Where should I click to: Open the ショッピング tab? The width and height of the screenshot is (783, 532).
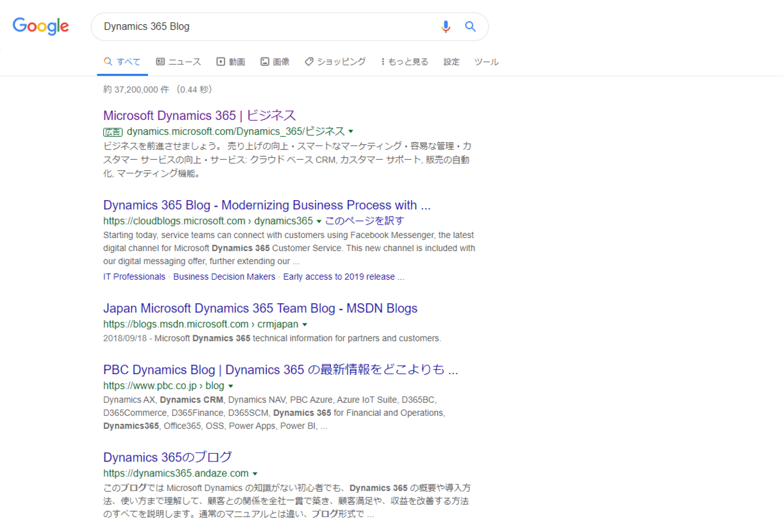pyautogui.click(x=335, y=62)
